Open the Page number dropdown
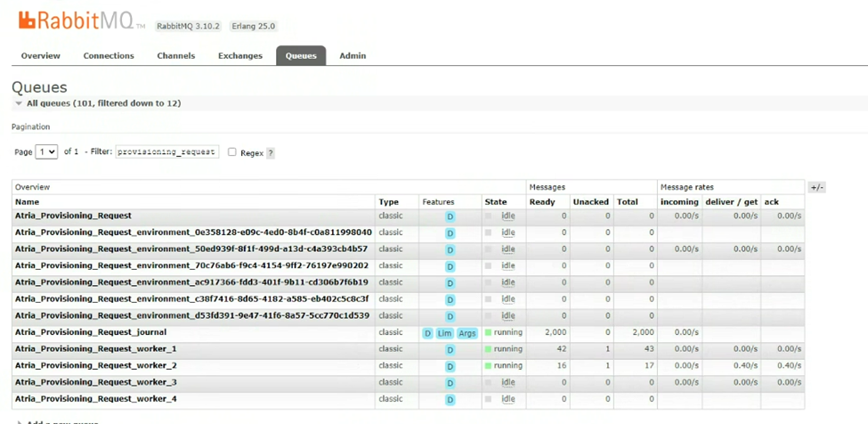 pos(46,152)
